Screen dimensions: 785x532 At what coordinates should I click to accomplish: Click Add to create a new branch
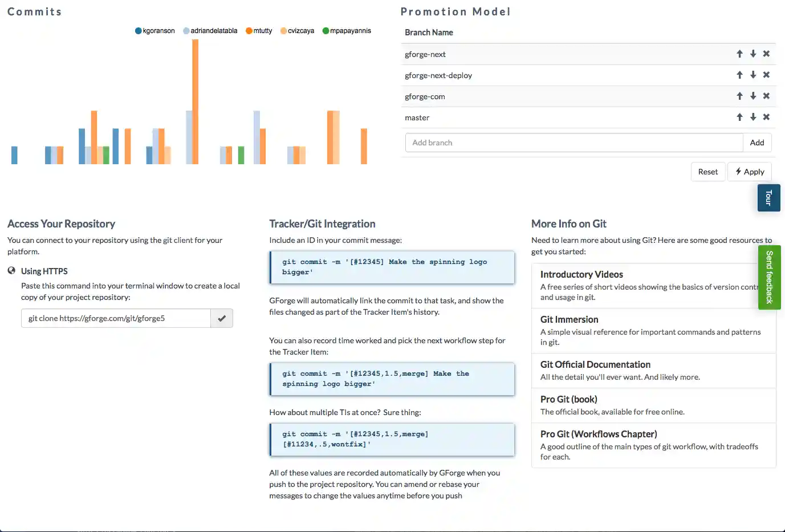(757, 143)
